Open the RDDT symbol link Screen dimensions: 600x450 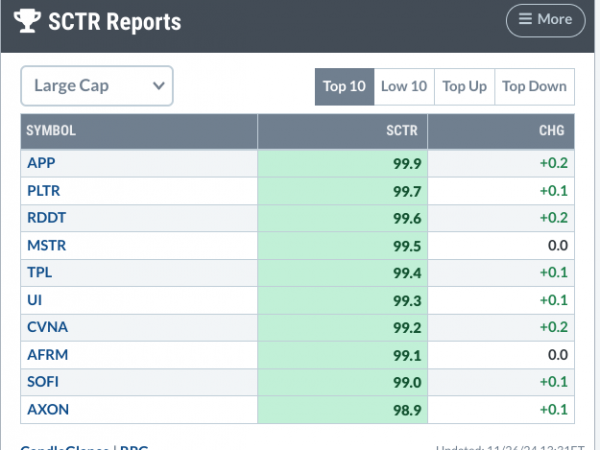pyautogui.click(x=46, y=218)
